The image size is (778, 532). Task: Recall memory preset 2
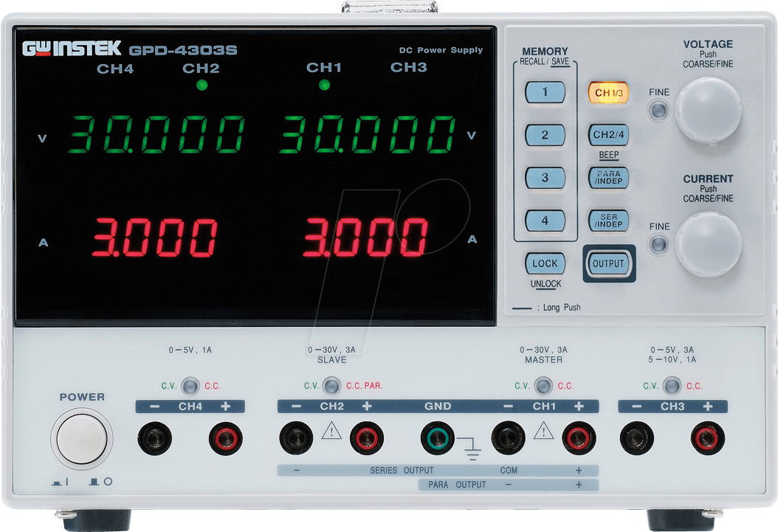[545, 135]
